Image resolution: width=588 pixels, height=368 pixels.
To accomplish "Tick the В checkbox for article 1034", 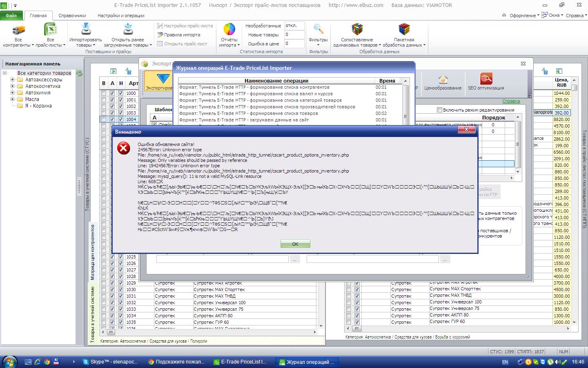I will (104, 316).
